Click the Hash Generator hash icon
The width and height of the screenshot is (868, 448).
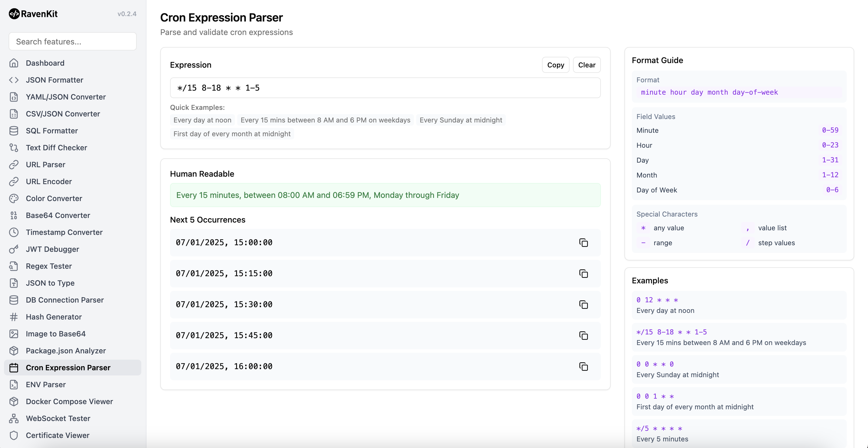tap(14, 317)
